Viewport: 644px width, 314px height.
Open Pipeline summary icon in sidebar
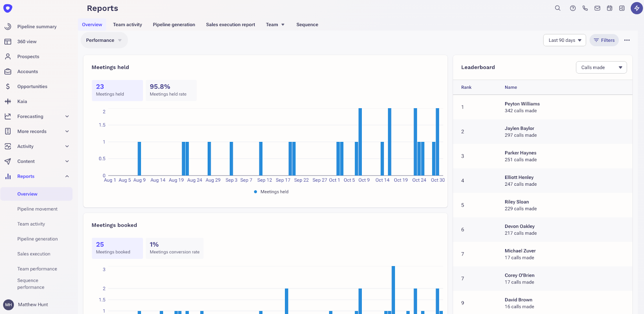coord(8,27)
